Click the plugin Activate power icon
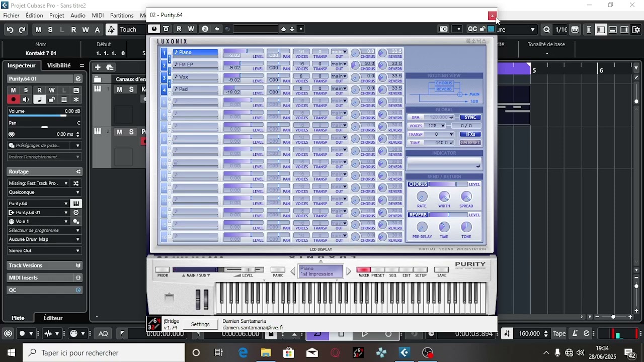The height and width of the screenshot is (362, 644). point(154,29)
